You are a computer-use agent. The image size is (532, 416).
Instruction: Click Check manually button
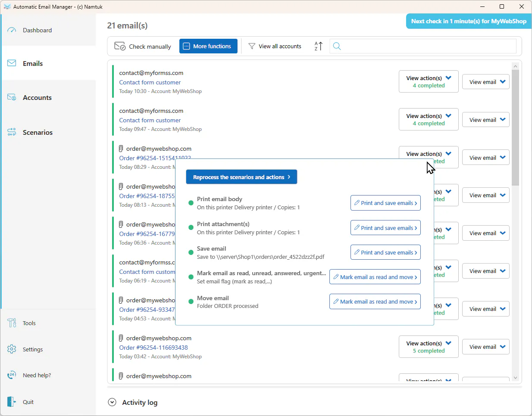point(143,46)
